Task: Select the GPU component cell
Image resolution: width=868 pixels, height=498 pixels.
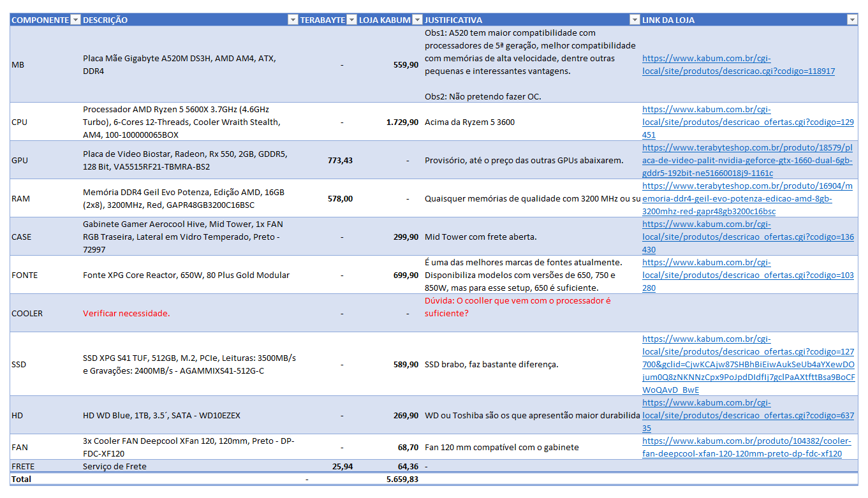Action: pyautogui.click(x=46, y=160)
